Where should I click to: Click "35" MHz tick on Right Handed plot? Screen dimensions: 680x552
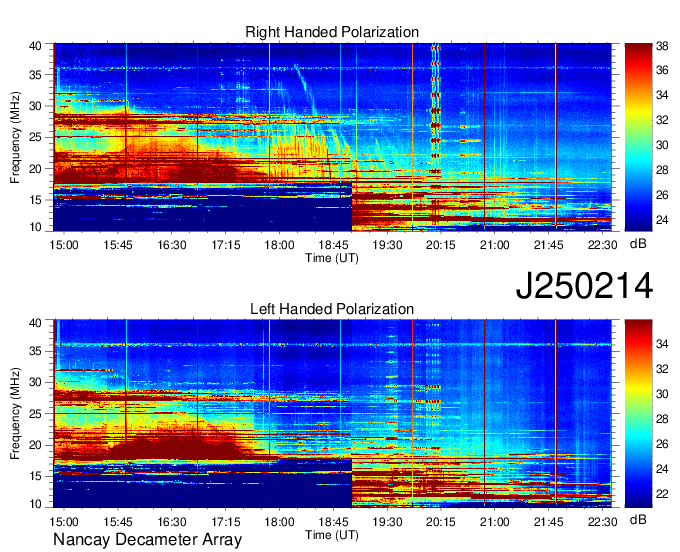point(35,75)
